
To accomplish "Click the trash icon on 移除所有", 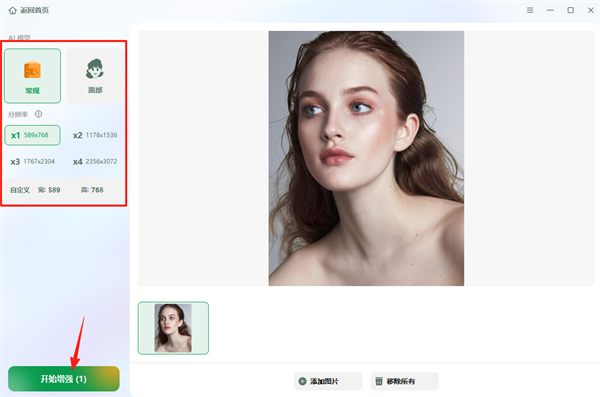I will tap(379, 381).
